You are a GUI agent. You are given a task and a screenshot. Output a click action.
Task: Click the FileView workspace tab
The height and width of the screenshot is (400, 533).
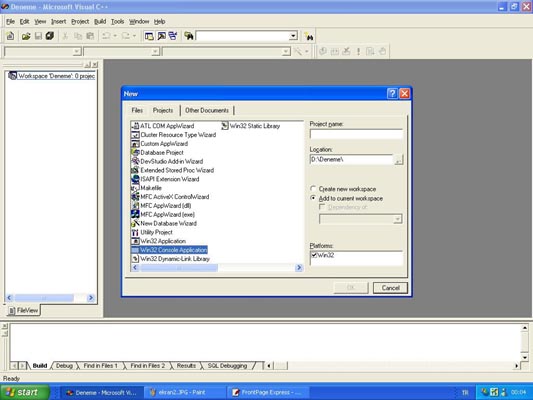[x=23, y=310]
